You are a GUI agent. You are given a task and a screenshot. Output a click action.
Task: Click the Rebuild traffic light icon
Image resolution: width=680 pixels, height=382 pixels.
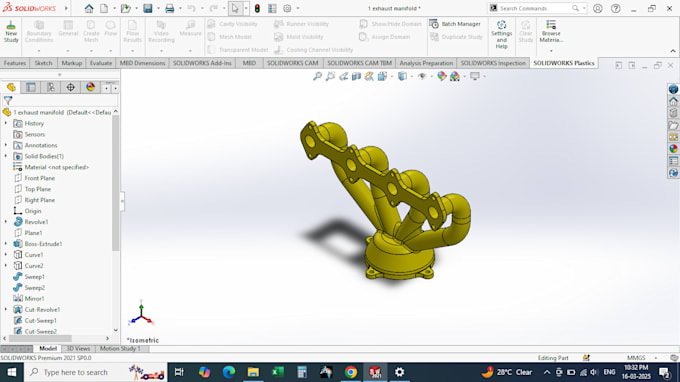pyautogui.click(x=257, y=8)
